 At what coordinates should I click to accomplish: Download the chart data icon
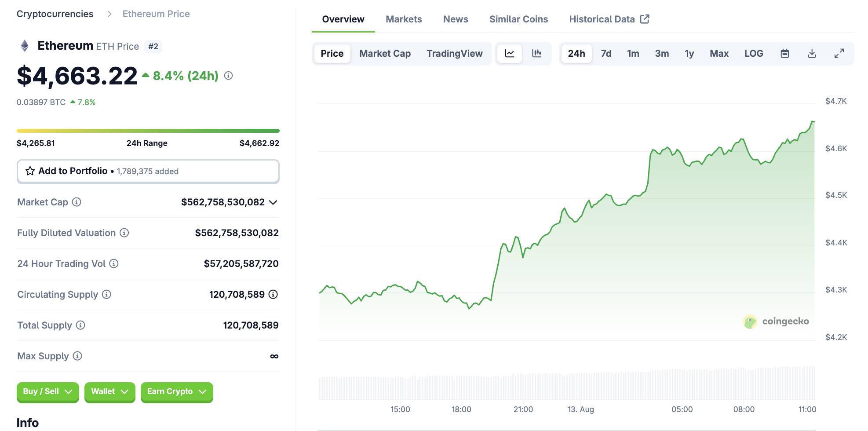(812, 54)
